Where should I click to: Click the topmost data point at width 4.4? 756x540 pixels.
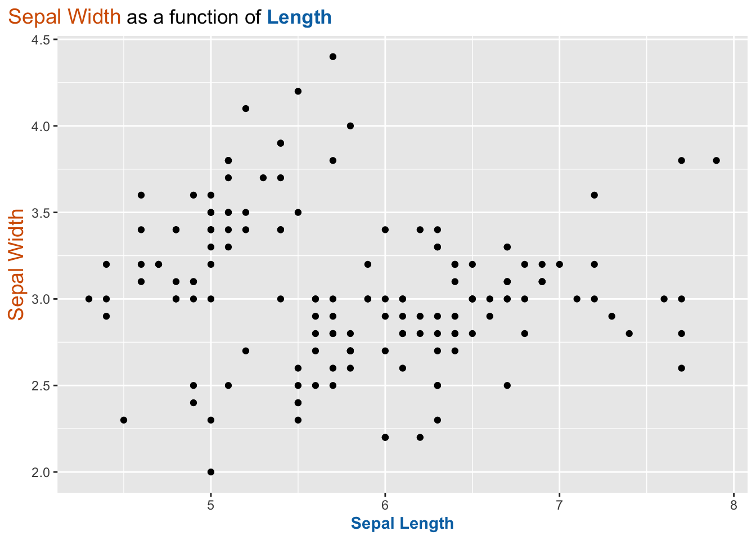(333, 57)
